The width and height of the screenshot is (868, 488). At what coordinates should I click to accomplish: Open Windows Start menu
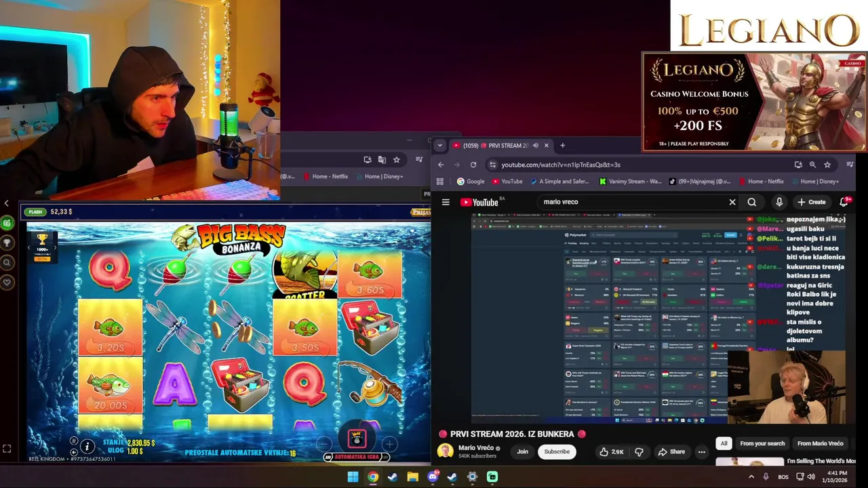(x=353, y=476)
